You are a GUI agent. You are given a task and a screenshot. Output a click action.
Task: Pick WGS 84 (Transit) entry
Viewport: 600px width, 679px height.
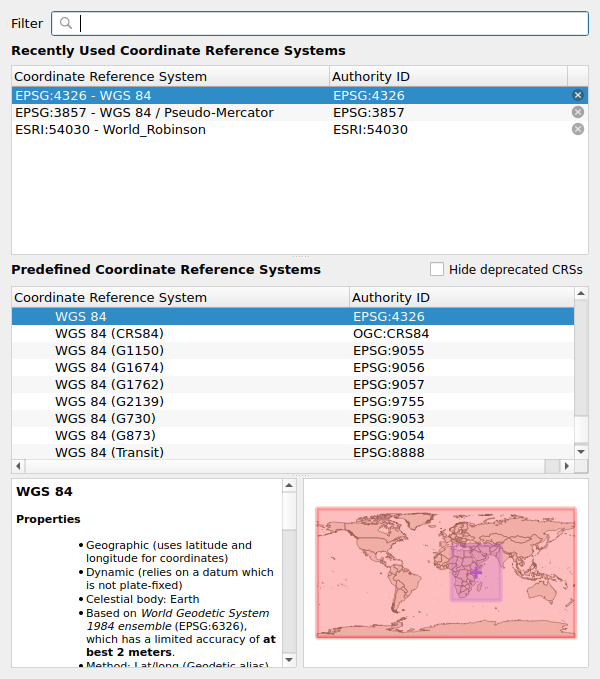(109, 452)
